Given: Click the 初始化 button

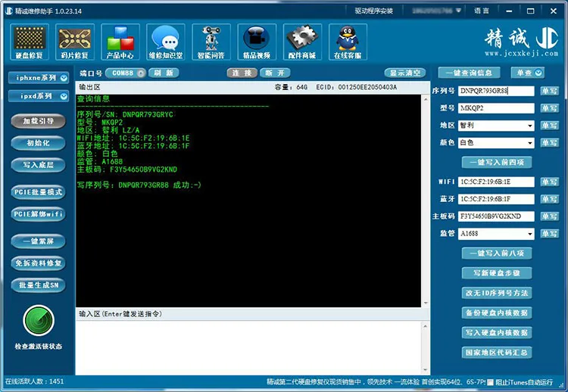Looking at the screenshot, I should (x=39, y=143).
